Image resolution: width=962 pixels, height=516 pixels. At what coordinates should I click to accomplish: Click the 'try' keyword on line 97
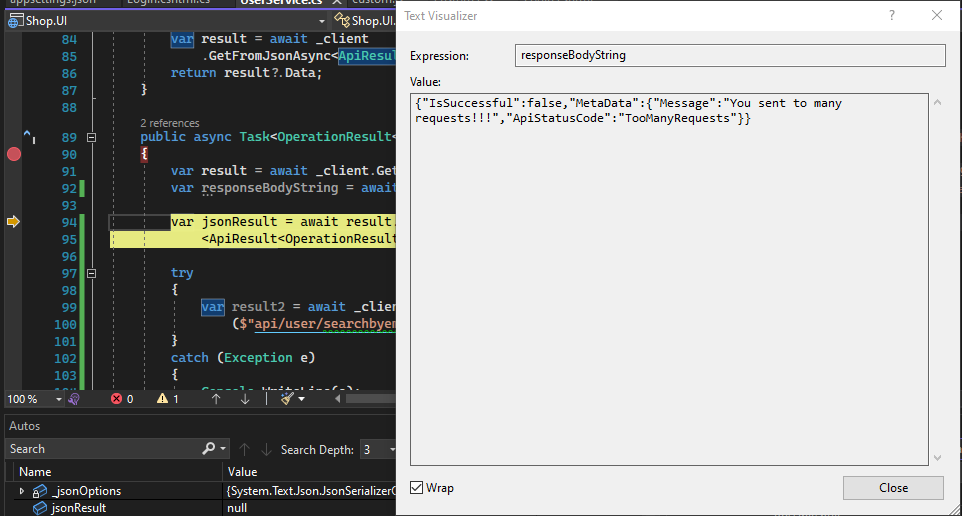pyautogui.click(x=182, y=273)
